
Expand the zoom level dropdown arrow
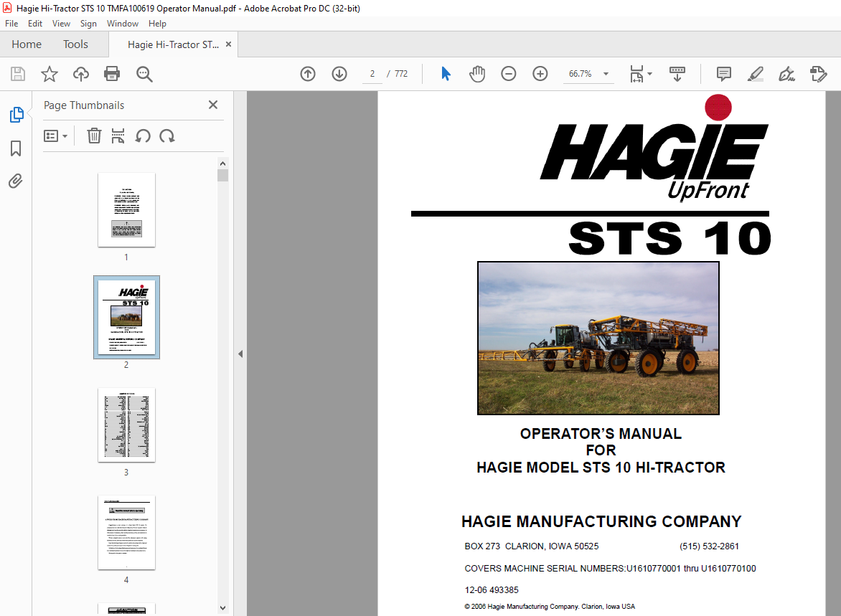coord(606,74)
